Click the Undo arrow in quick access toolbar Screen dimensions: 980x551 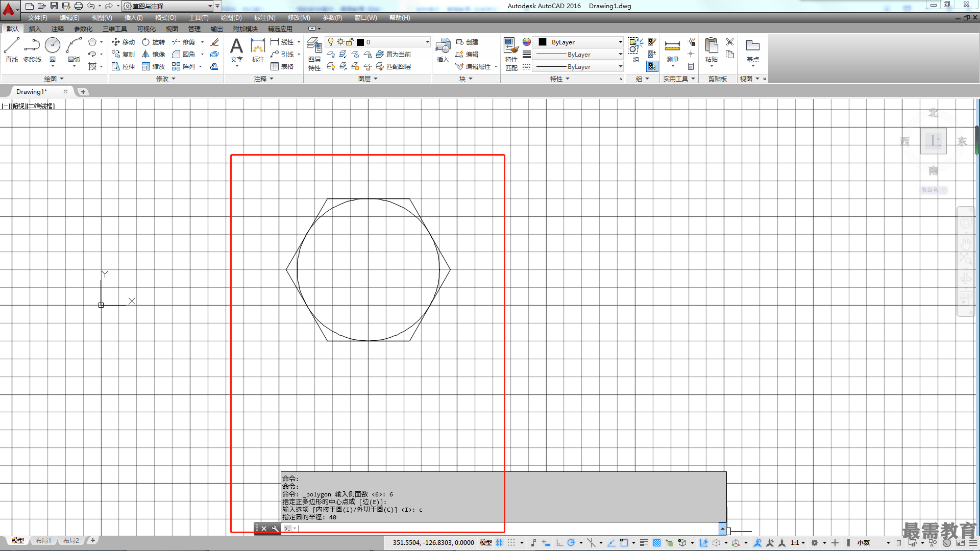click(x=90, y=6)
